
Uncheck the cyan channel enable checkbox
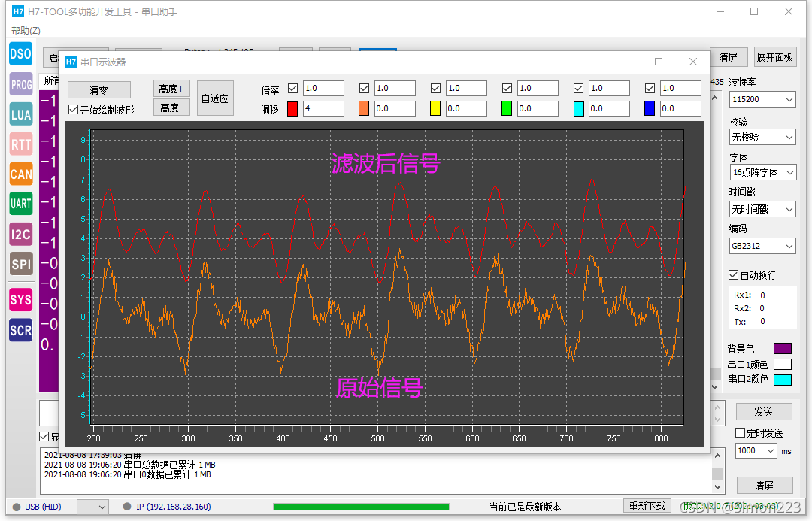click(x=578, y=89)
